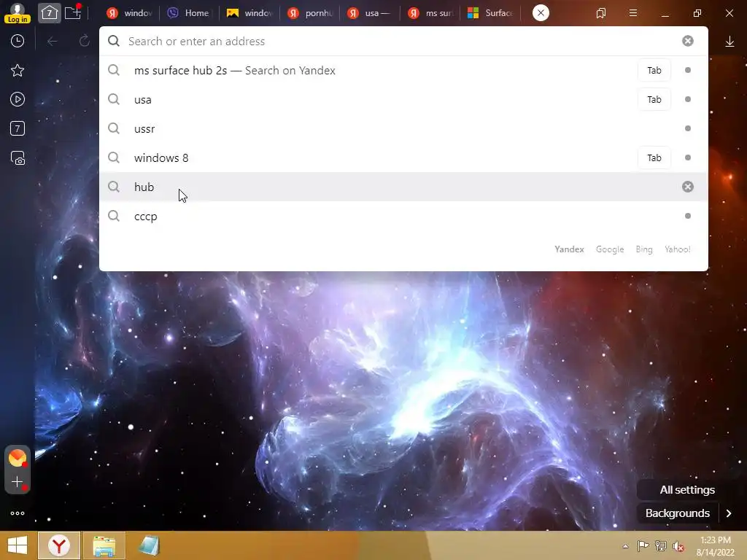Choose Yahoo! search engine
Screen dimensions: 747x560
point(678,249)
